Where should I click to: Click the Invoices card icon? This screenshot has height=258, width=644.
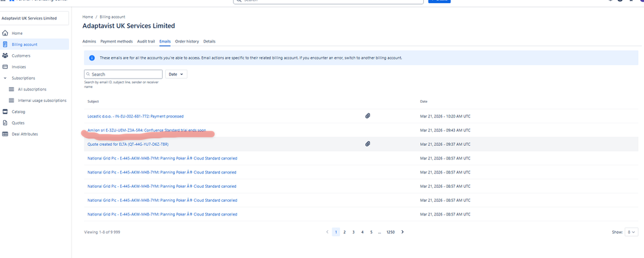(x=5, y=66)
